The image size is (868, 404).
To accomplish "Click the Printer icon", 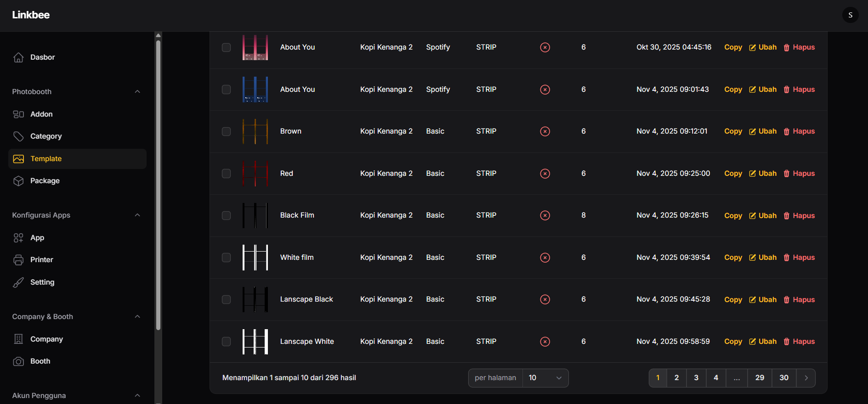I will pyautogui.click(x=18, y=260).
